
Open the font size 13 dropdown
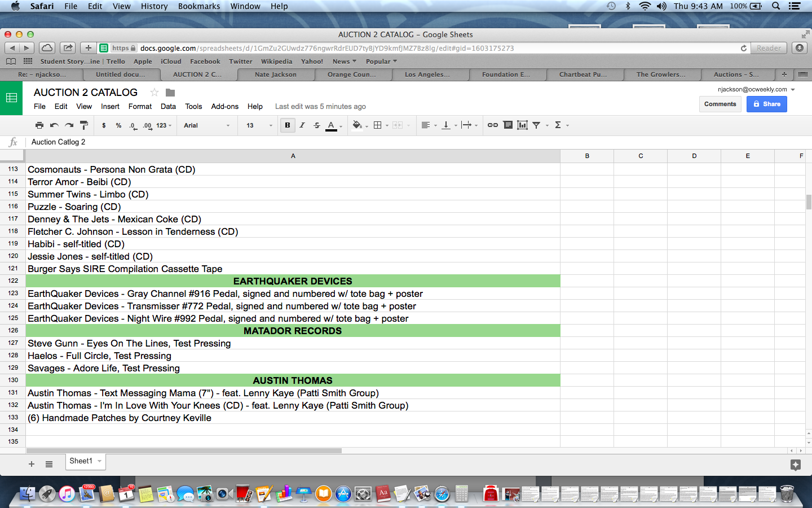click(x=259, y=125)
